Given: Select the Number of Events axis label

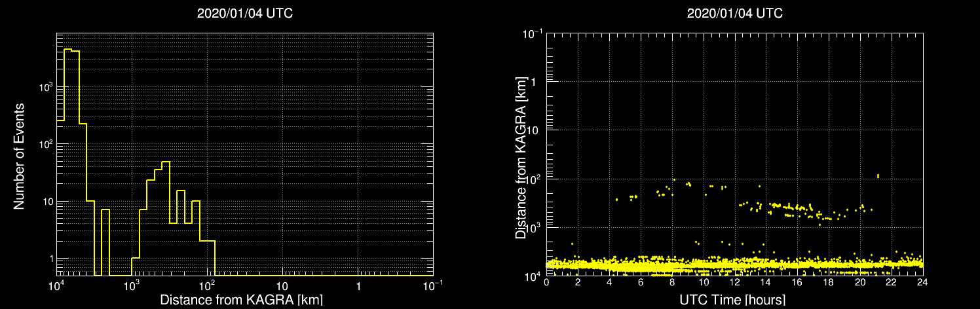Looking at the screenshot, I should point(19,156).
